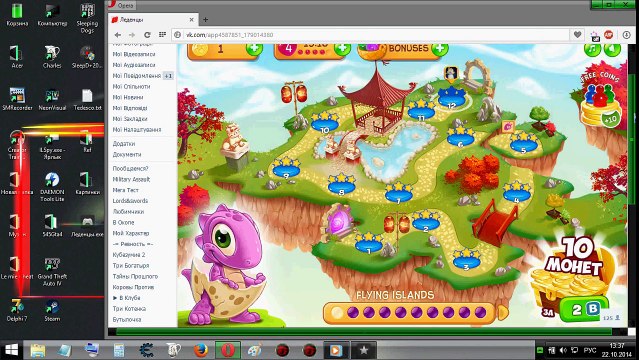The width and height of the screenshot is (639, 360).
Task: Open level 1 on the island map
Action: click(368, 243)
